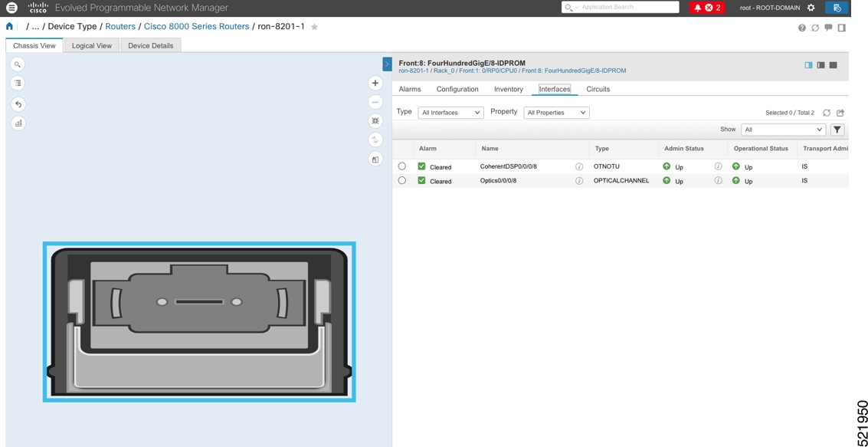Click the chassis rotate view icon
Image resolution: width=868 pixels, height=447 pixels.
pos(375,140)
